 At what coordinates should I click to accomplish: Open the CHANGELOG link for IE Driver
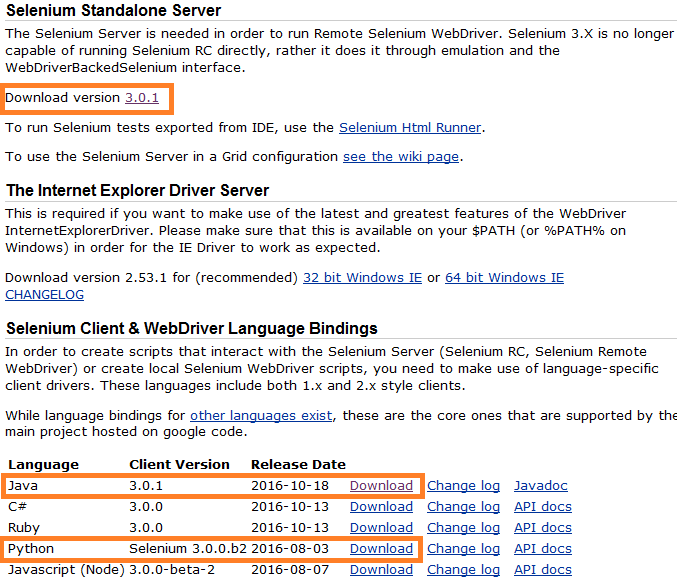click(44, 295)
